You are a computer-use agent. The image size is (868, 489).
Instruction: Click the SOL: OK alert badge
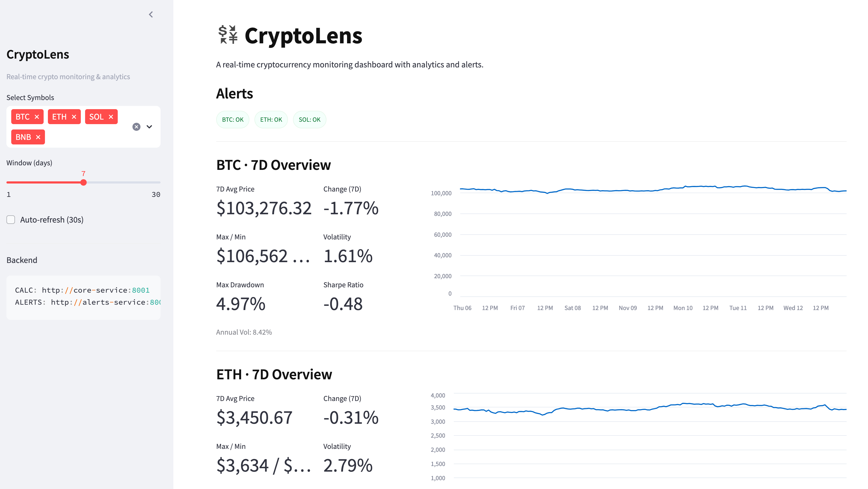309,119
